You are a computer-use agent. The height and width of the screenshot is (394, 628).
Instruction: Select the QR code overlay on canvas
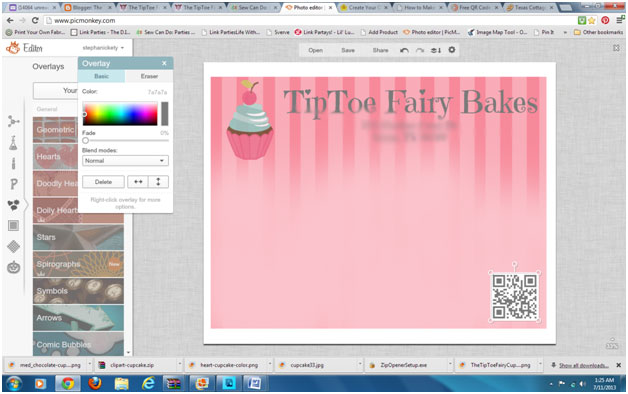tap(514, 296)
